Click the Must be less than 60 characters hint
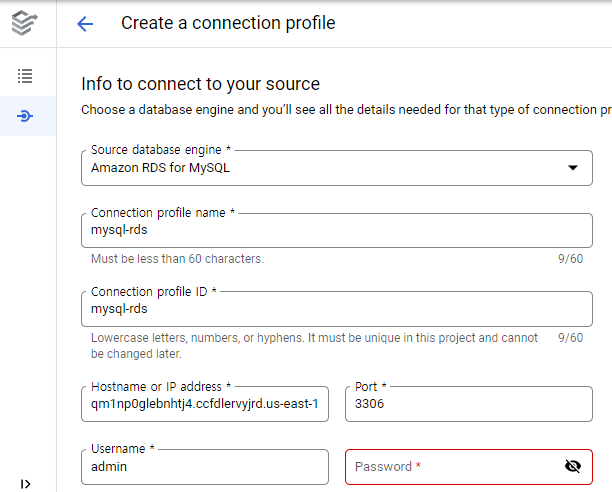 tap(178, 259)
